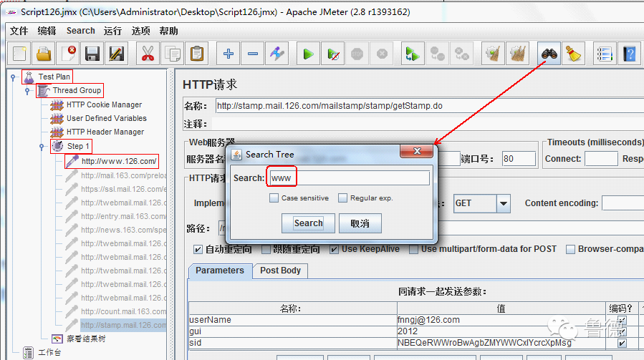This screenshot has width=644, height=360.
Task: Toggle the encode checkbox in sid row
Action: (623, 343)
